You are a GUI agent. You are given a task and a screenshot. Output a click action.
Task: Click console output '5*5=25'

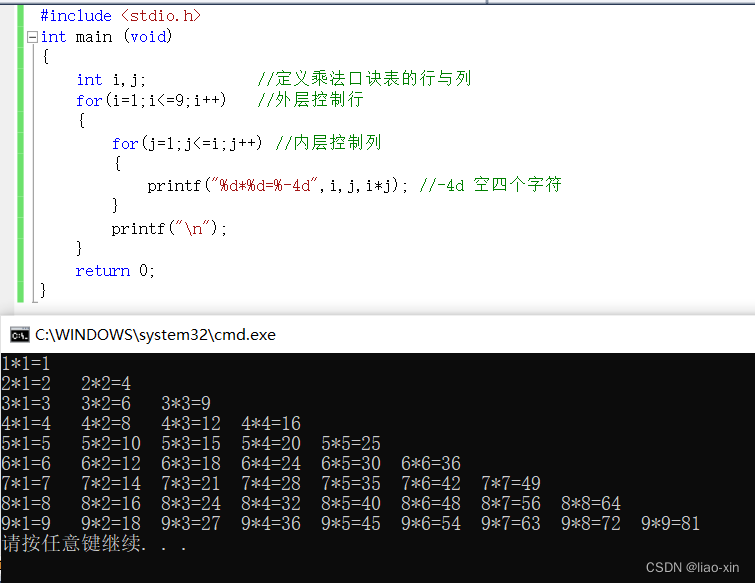(x=351, y=443)
